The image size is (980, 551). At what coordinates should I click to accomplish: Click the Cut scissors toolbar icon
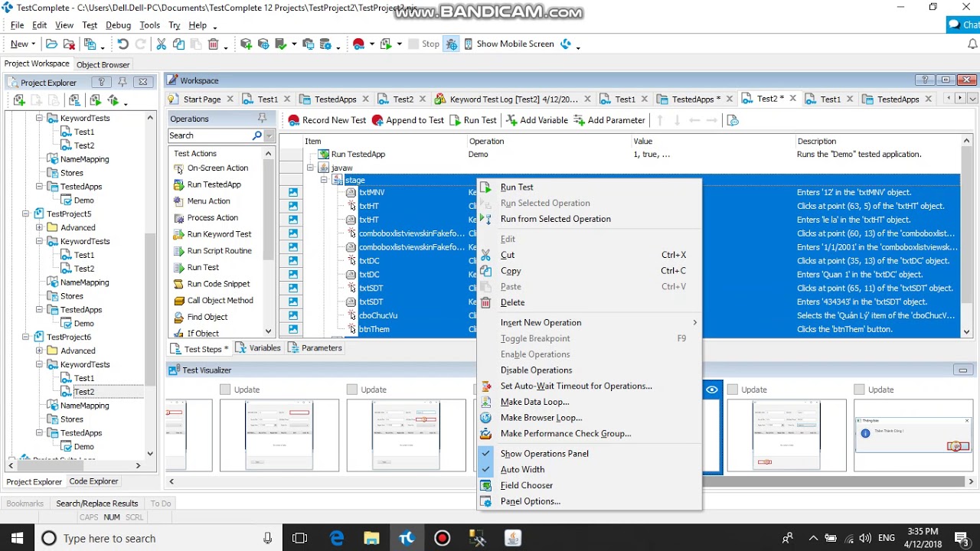coord(161,44)
